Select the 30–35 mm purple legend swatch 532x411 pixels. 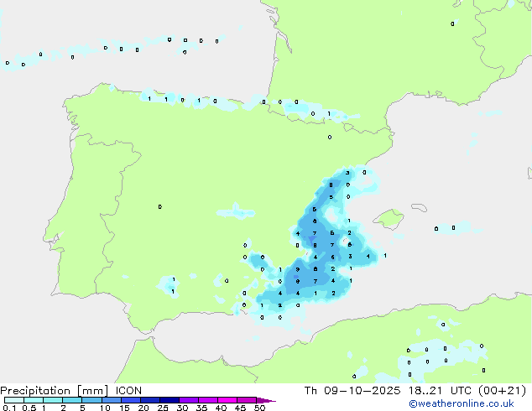(188, 400)
